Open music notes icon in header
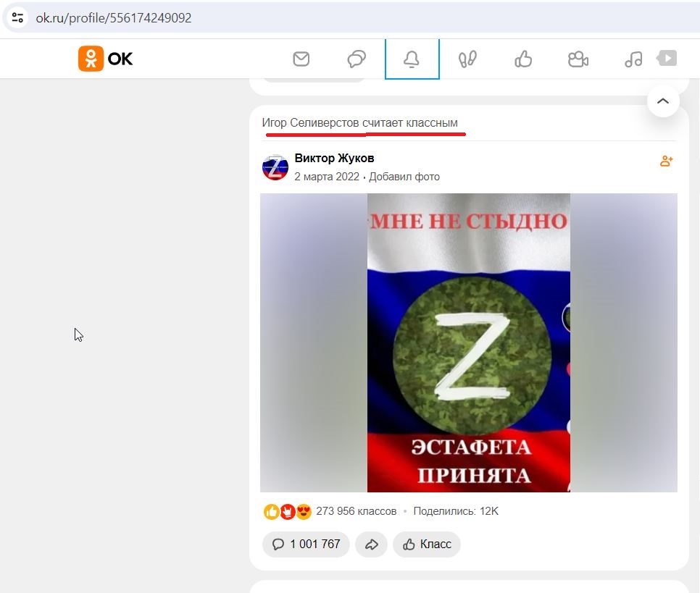Screen dimensions: 700x593 (x=633, y=59)
